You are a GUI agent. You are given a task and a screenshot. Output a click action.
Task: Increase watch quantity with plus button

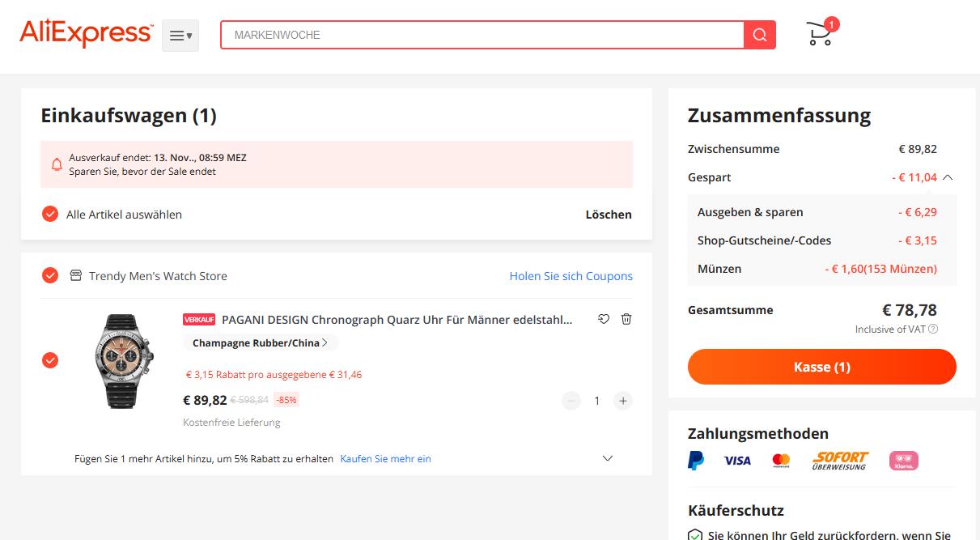622,401
